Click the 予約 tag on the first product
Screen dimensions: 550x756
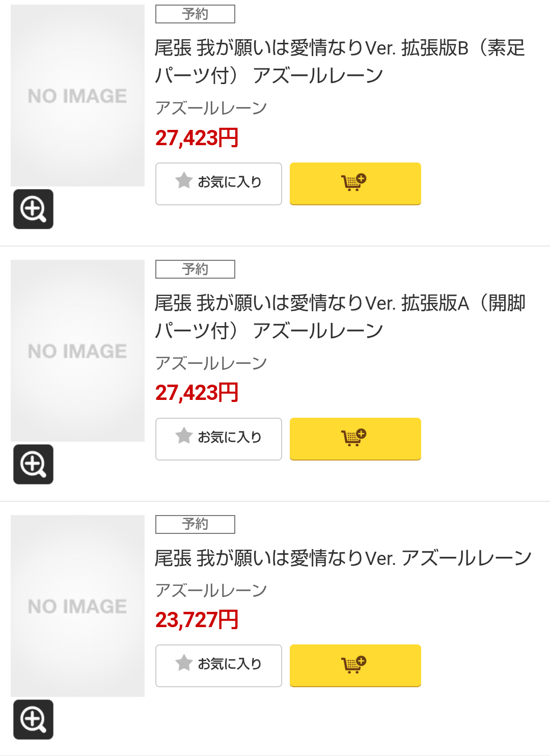coord(195,14)
